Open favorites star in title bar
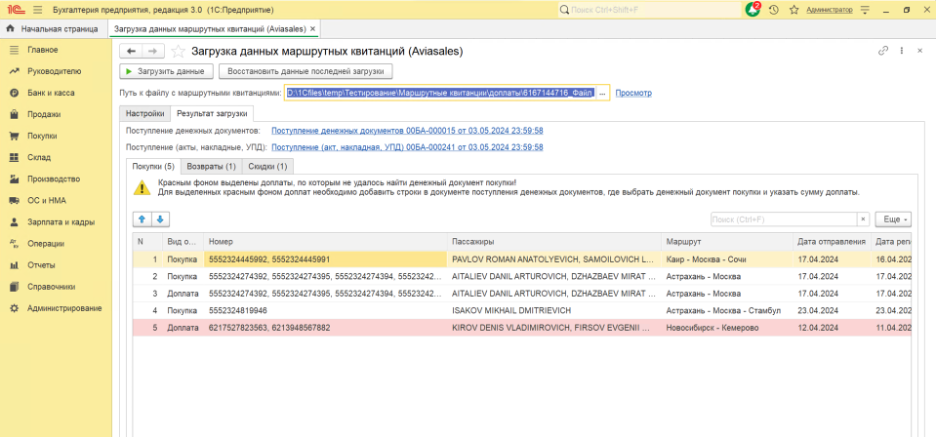The width and height of the screenshot is (936, 438). 793,10
